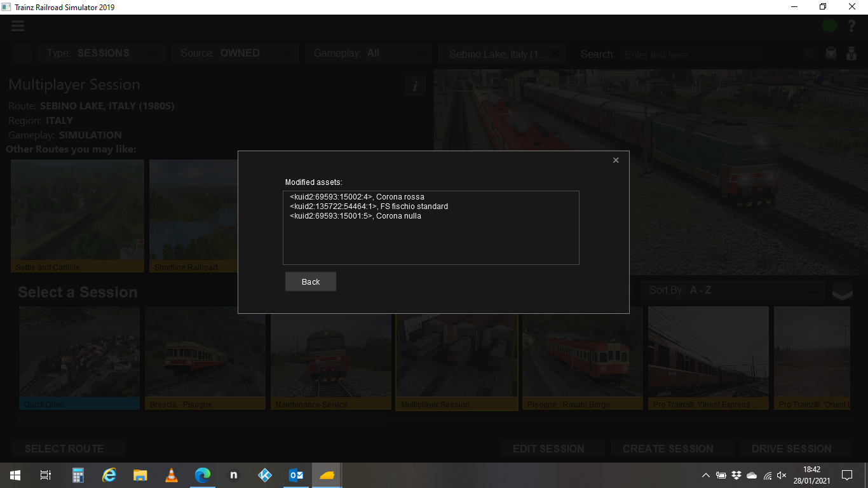Open the battery status tray icon
Image resolution: width=868 pixels, height=488 pixels.
[x=721, y=475]
